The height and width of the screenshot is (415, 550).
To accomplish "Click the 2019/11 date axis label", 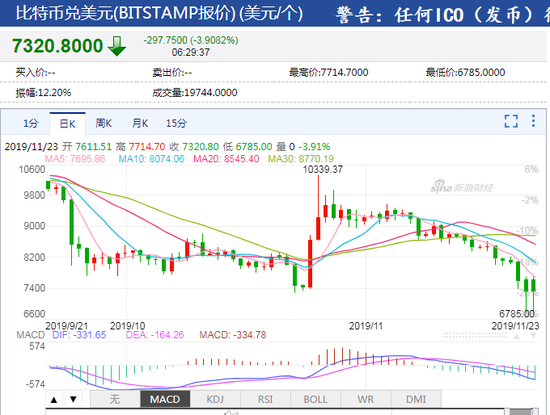I will pyautogui.click(x=366, y=326).
